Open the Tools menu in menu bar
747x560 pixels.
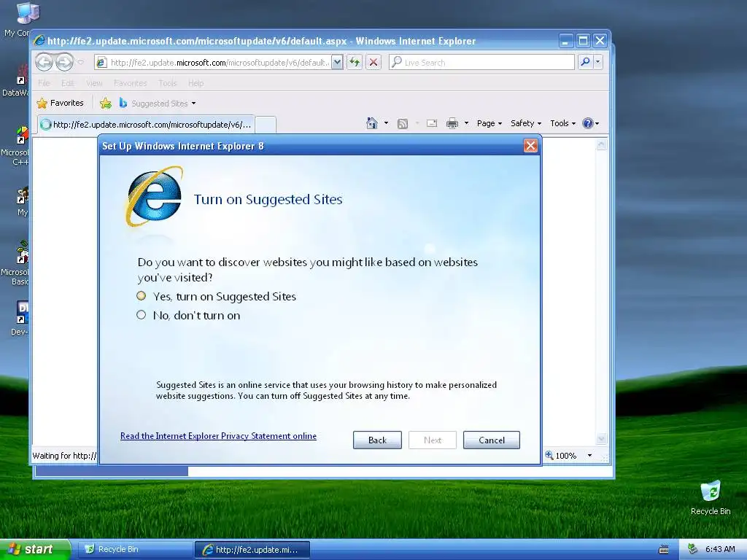tap(167, 83)
